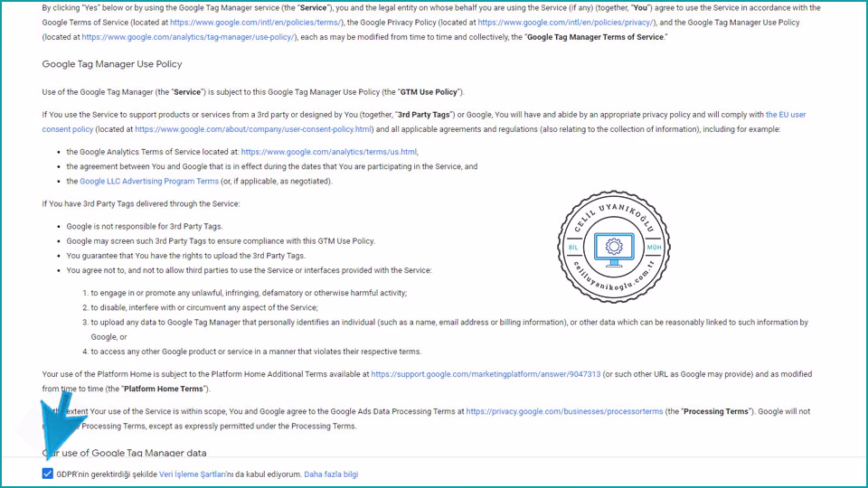The width and height of the screenshot is (868, 488).
Task: Open the tag-manager use-policy URL link
Action: point(189,37)
